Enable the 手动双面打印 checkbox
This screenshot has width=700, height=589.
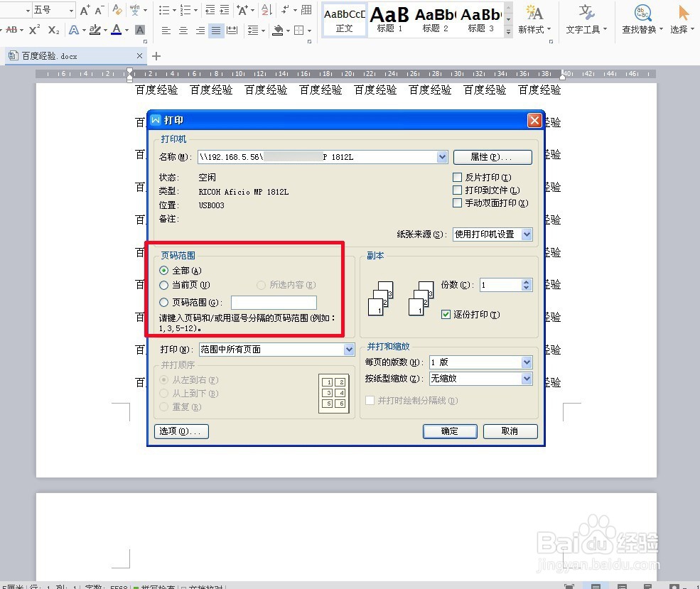tap(457, 203)
